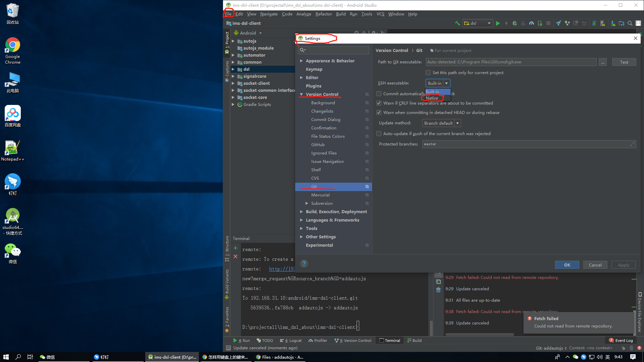
Task: Click the Apply Changes lightning icon
Action: pyautogui.click(x=506, y=23)
